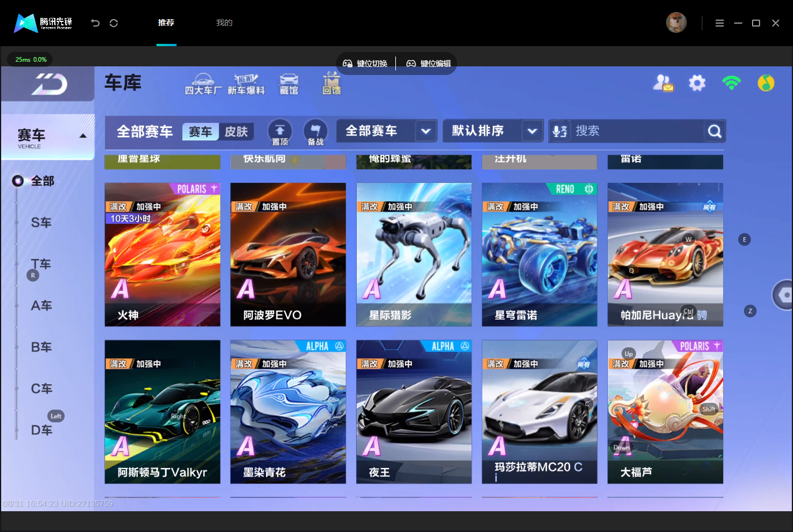Select the C车 category
793x532 pixels.
tap(41, 389)
